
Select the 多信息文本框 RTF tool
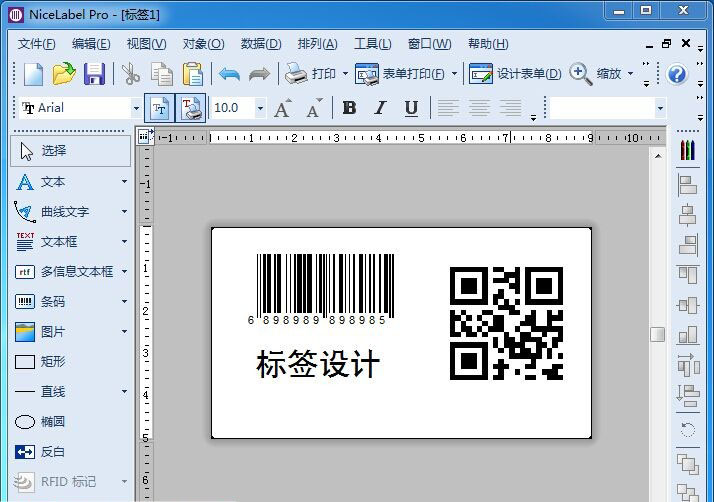71,272
